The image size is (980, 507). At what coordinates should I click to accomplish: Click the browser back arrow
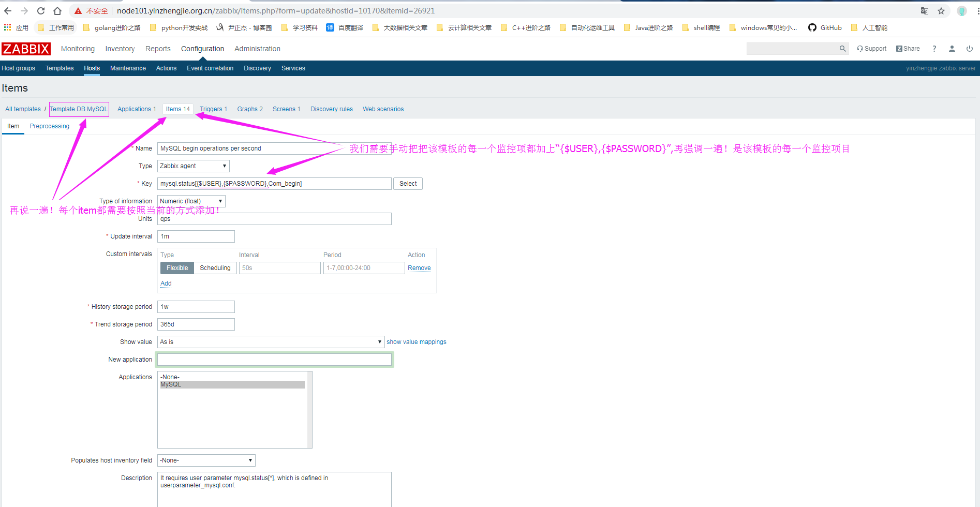(8, 11)
